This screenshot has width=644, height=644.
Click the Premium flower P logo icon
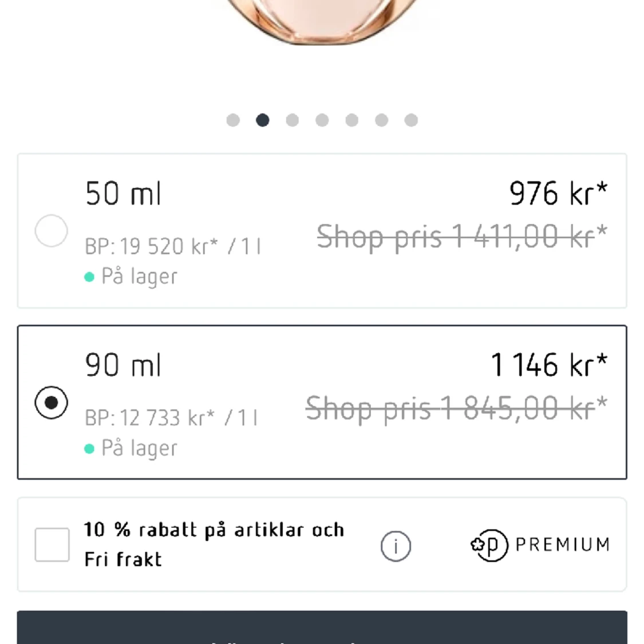489,545
